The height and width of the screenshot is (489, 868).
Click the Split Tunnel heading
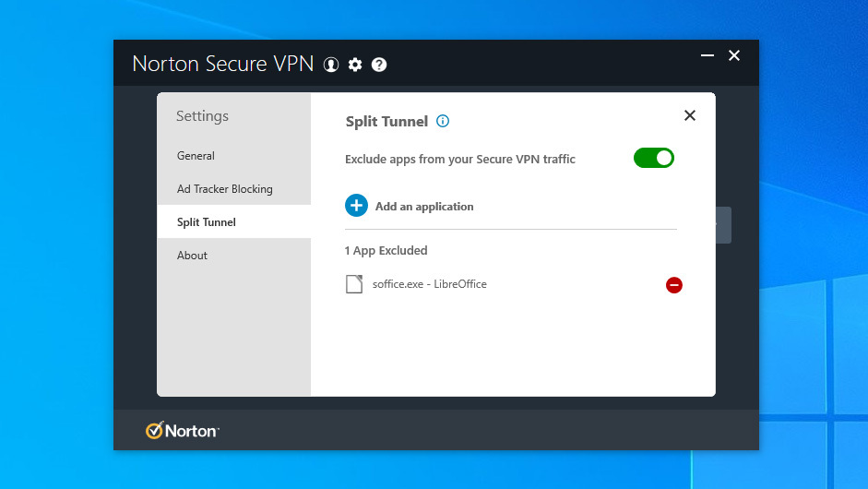pyautogui.click(x=386, y=121)
